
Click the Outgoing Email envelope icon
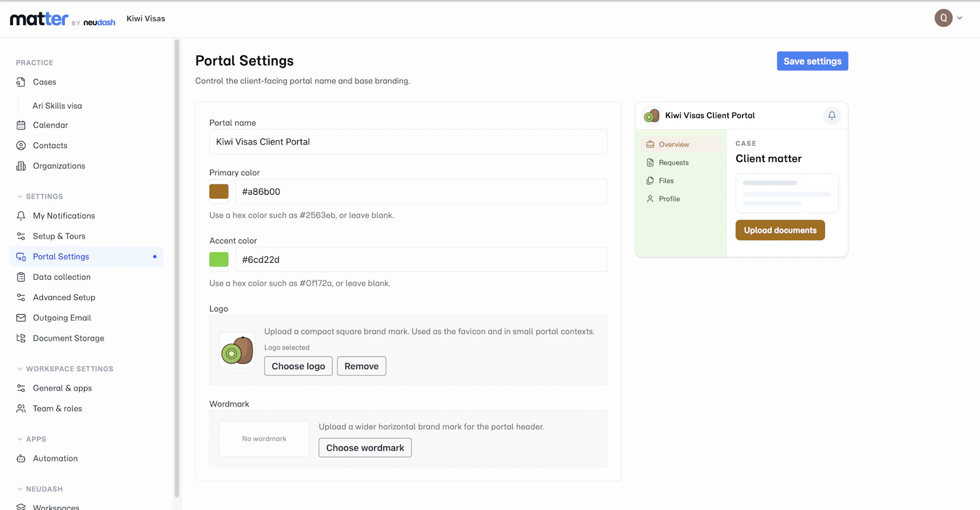coord(21,318)
